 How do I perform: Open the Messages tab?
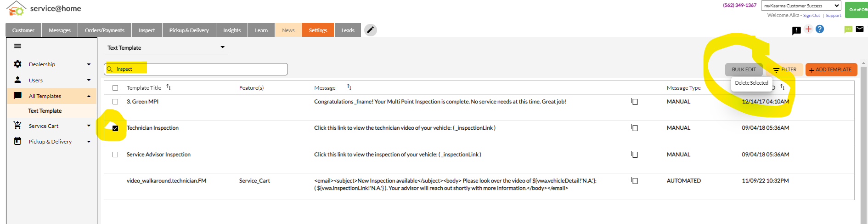pyautogui.click(x=60, y=30)
